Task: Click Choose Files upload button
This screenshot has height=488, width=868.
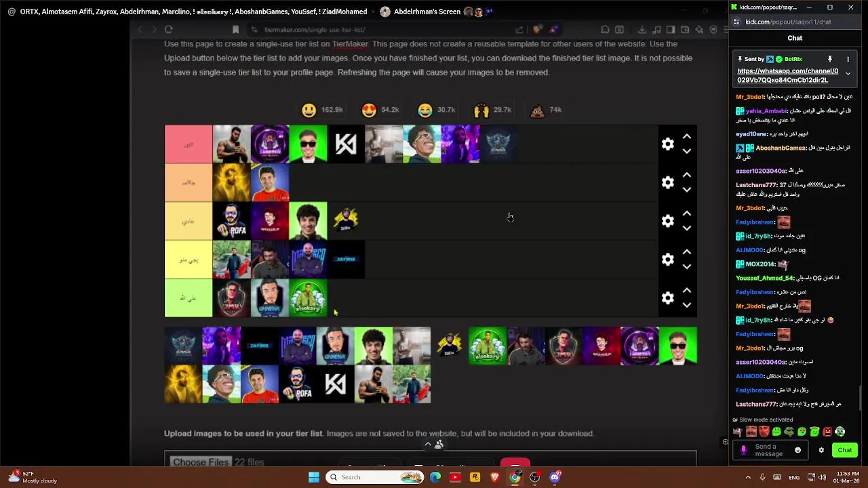Action: click(200, 462)
